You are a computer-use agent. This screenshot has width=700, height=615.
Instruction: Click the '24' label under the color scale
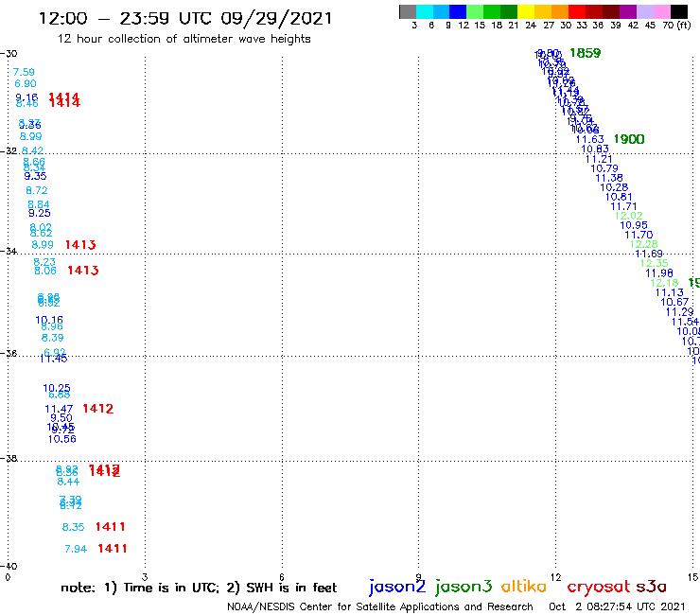(531, 26)
